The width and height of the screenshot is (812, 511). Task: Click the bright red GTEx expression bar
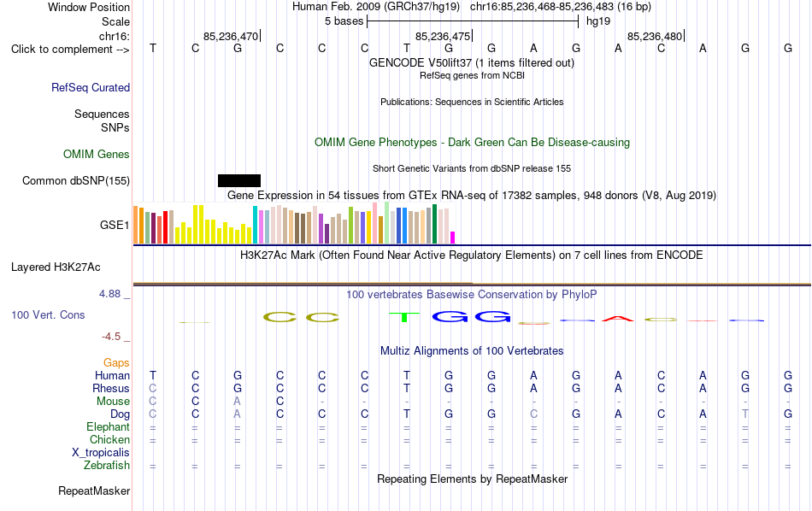[165, 227]
